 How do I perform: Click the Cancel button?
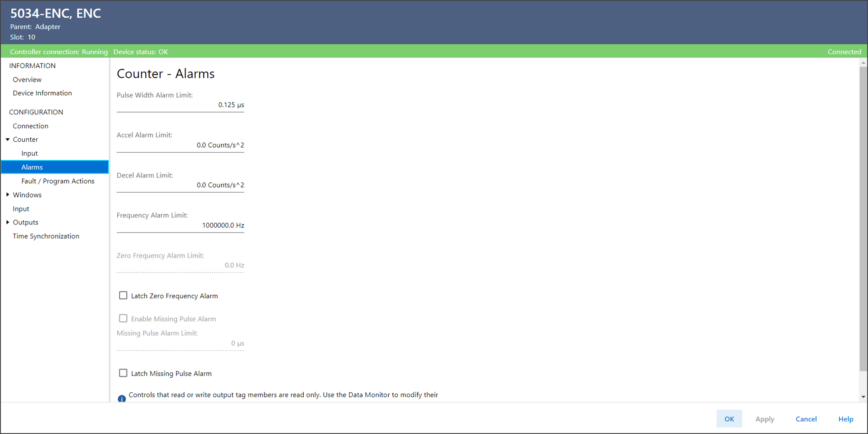pos(806,419)
